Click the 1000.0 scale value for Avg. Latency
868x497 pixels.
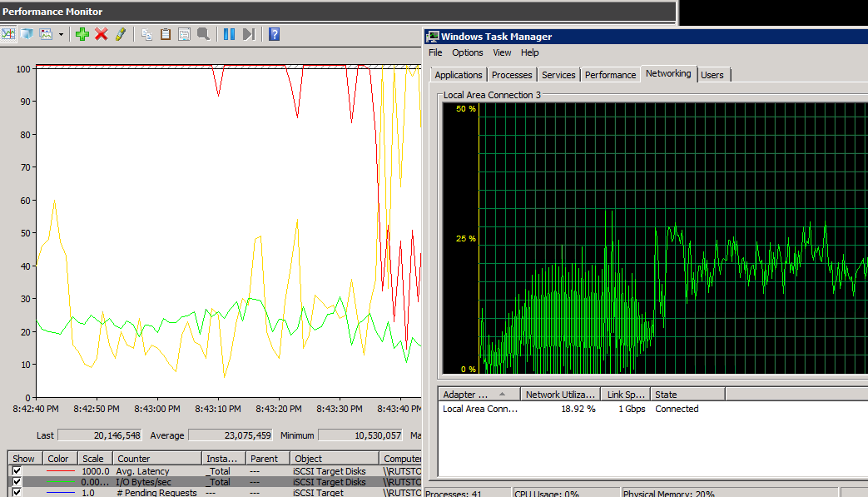[95, 471]
